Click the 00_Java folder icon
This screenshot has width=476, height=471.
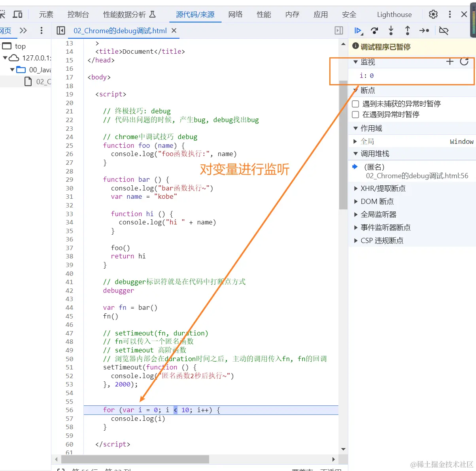click(21, 70)
